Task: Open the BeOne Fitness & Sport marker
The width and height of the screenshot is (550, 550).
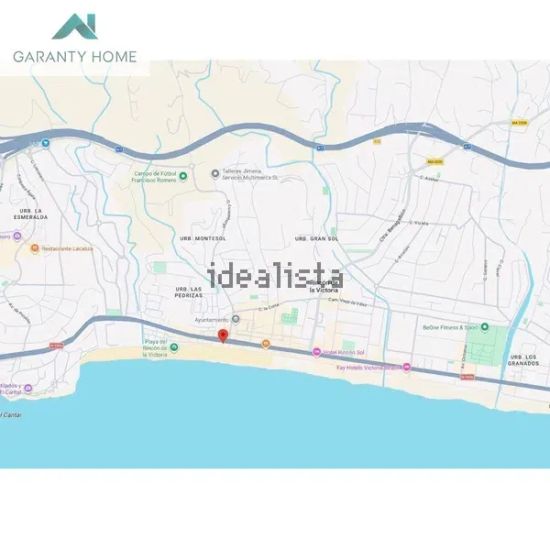Action: [484, 327]
